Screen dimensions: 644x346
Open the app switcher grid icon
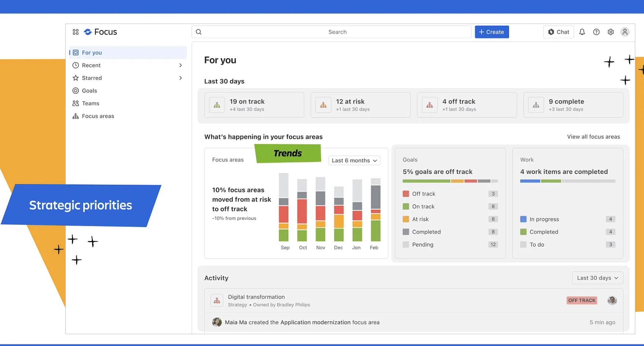pyautogui.click(x=76, y=32)
